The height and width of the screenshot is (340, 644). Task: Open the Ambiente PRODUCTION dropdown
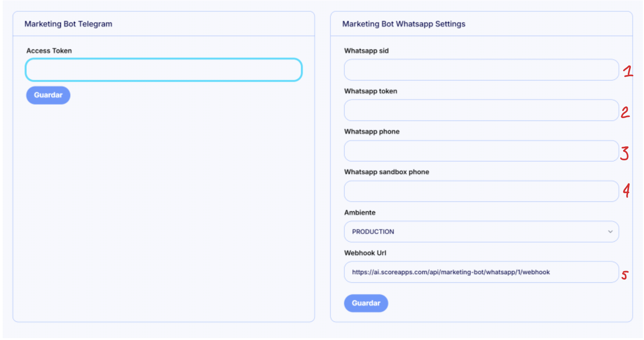point(481,232)
